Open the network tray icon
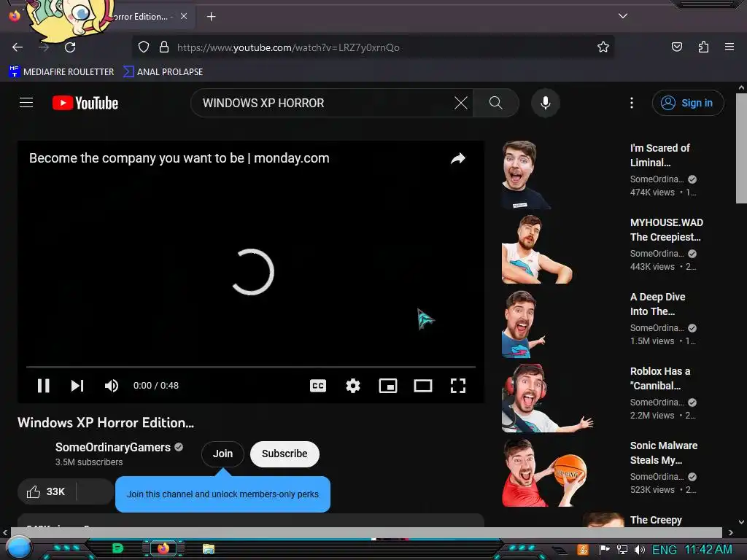This screenshot has width=747, height=560. tap(622, 550)
